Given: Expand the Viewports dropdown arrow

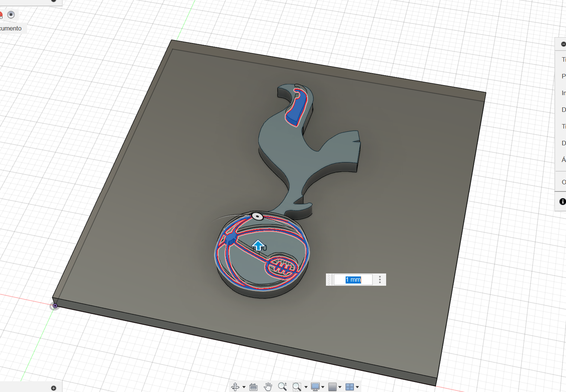Looking at the screenshot, I should tap(357, 387).
